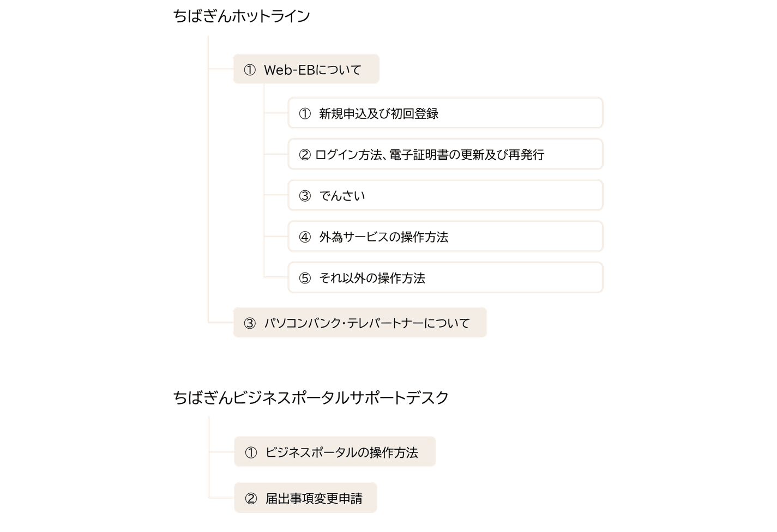Click circled ④ before 外為サービスの操作方法
Image resolution: width=777 pixels, height=532 pixels.
305,237
